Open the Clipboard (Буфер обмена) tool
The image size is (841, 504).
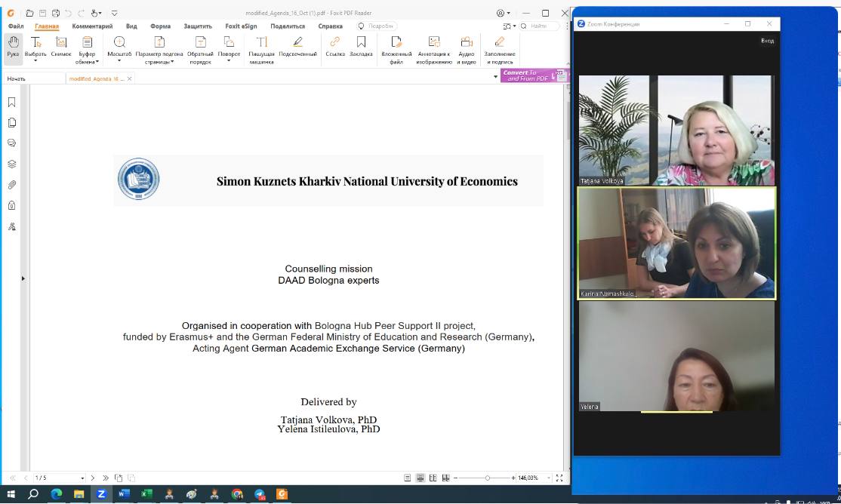pyautogui.click(x=87, y=49)
